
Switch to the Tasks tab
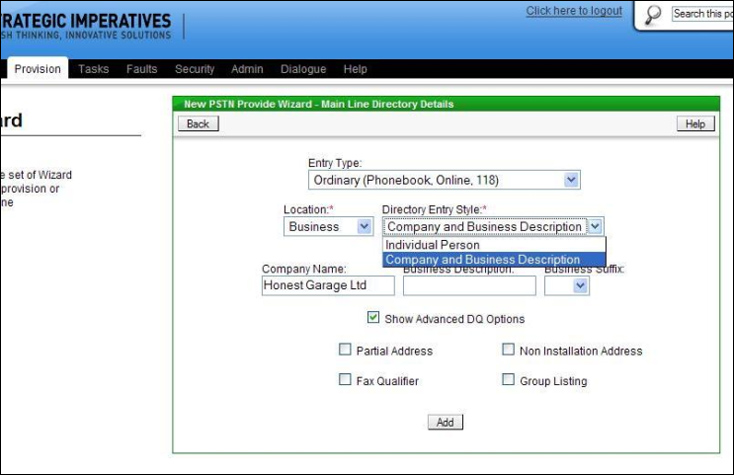pos(94,69)
